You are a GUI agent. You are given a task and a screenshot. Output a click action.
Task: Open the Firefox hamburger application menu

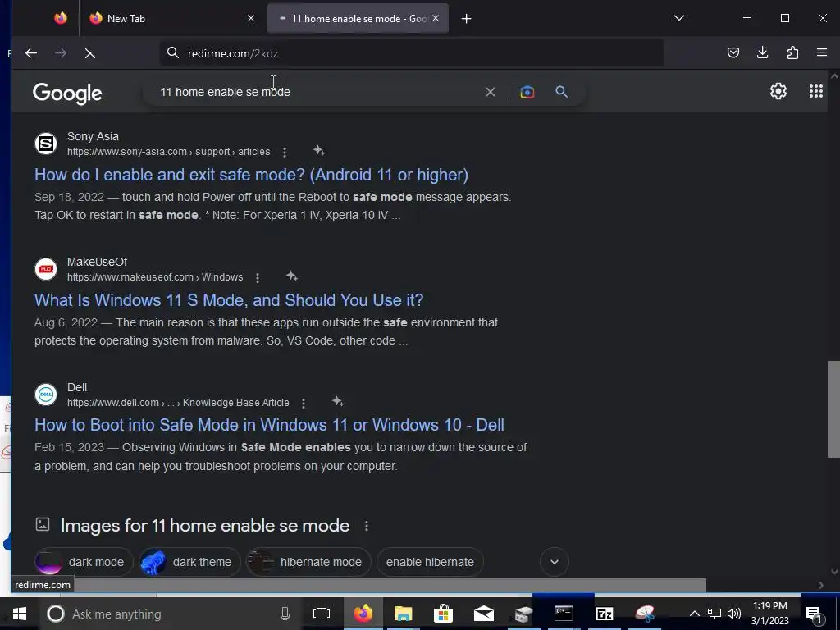pos(822,52)
